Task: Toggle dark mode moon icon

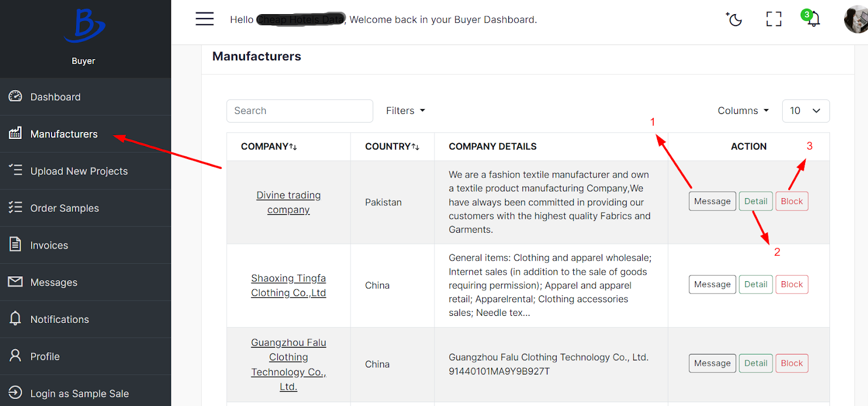Action: (x=735, y=20)
